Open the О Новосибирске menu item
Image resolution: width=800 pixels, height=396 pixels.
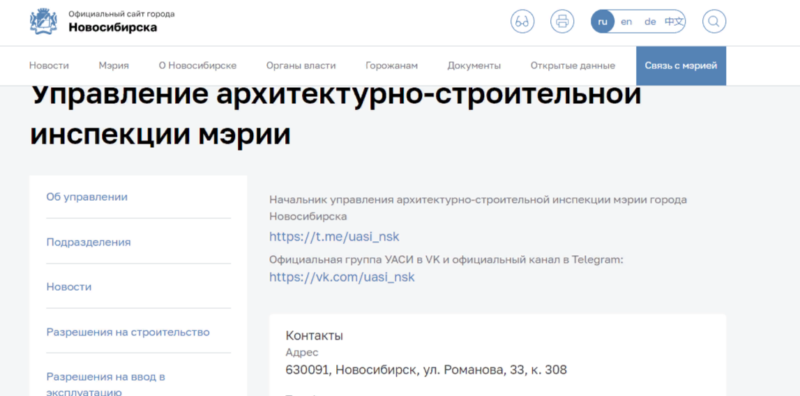coord(197,65)
